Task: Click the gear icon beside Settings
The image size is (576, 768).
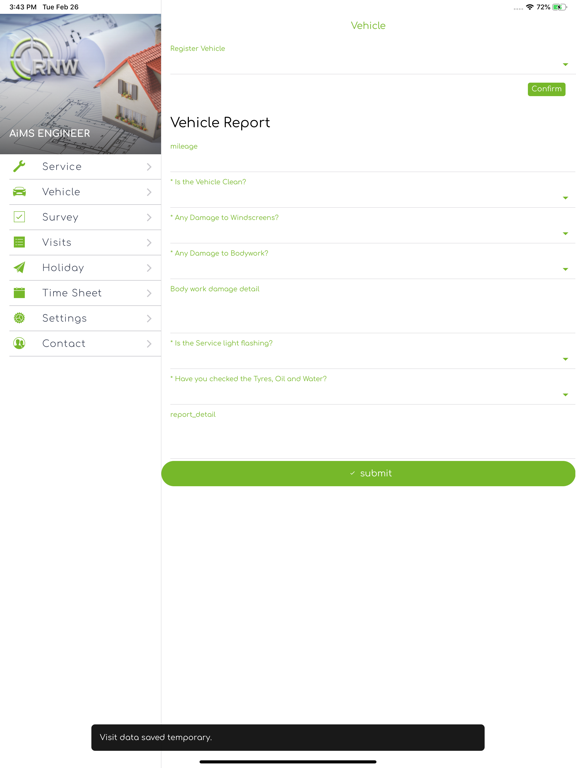Action: click(19, 318)
